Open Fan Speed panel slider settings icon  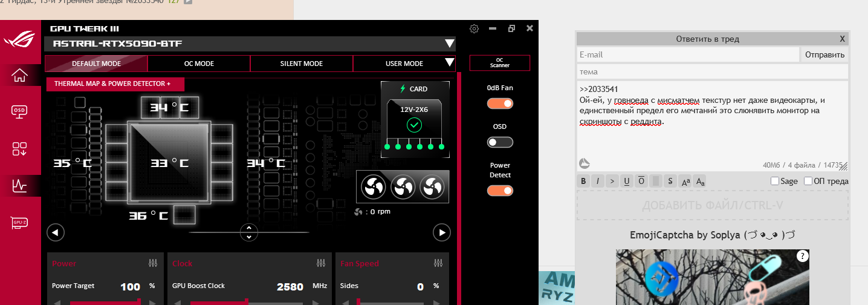tap(438, 263)
